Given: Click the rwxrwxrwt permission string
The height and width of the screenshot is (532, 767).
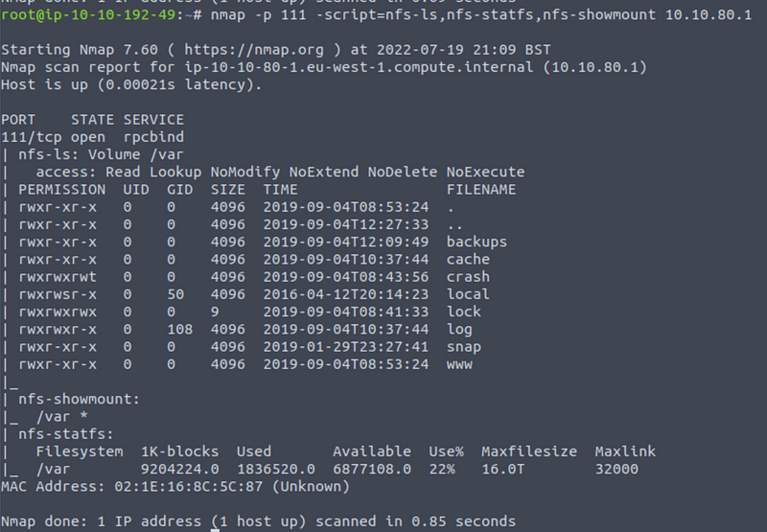Looking at the screenshot, I should 58,277.
